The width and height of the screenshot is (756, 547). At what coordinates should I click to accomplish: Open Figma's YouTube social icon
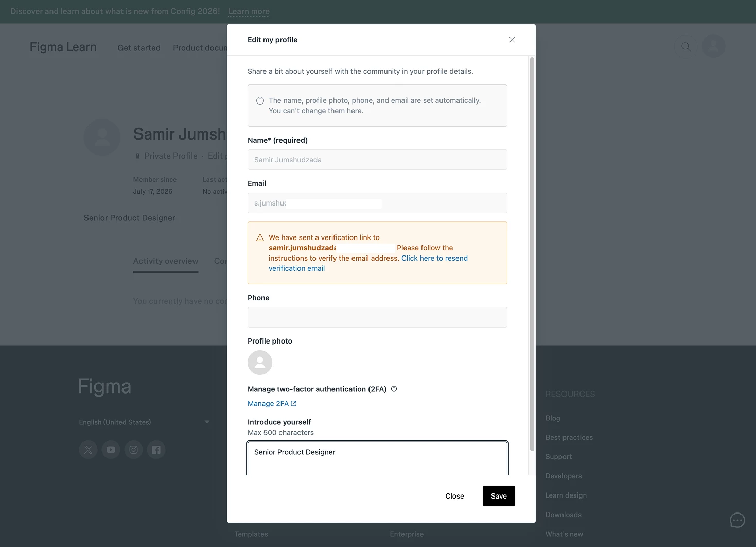[x=111, y=450]
